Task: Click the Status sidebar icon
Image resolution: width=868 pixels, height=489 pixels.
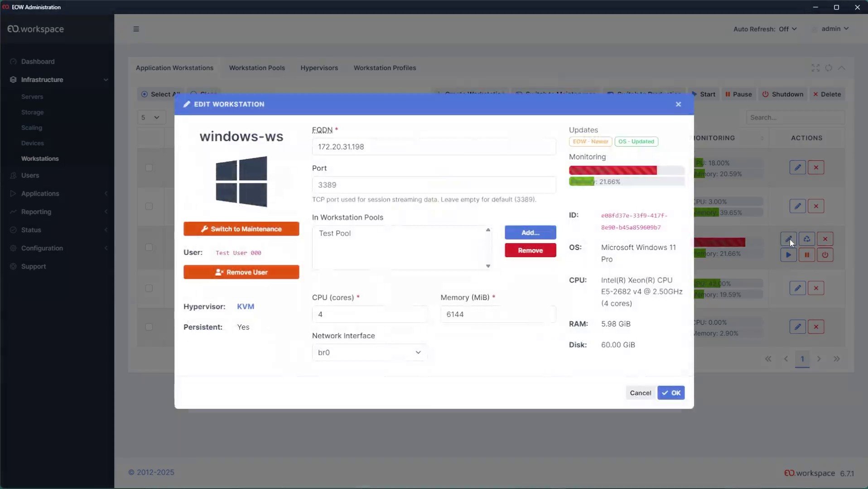Action: [x=13, y=230]
